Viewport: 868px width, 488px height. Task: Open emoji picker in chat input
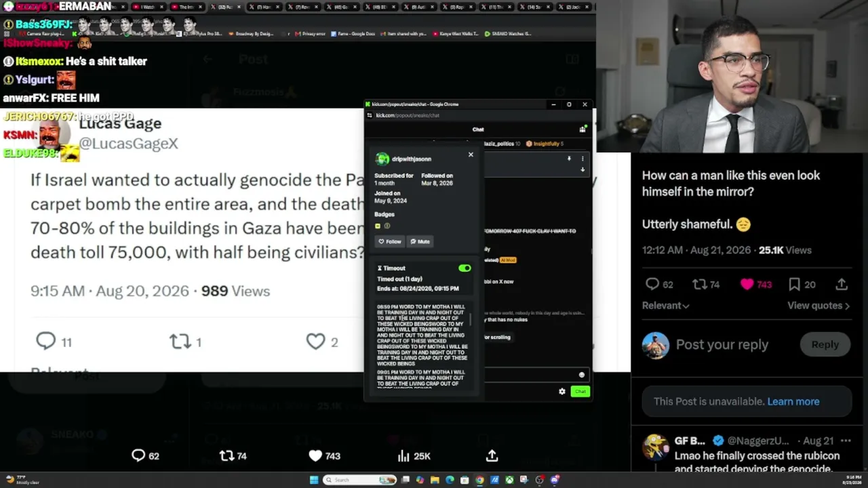581,375
